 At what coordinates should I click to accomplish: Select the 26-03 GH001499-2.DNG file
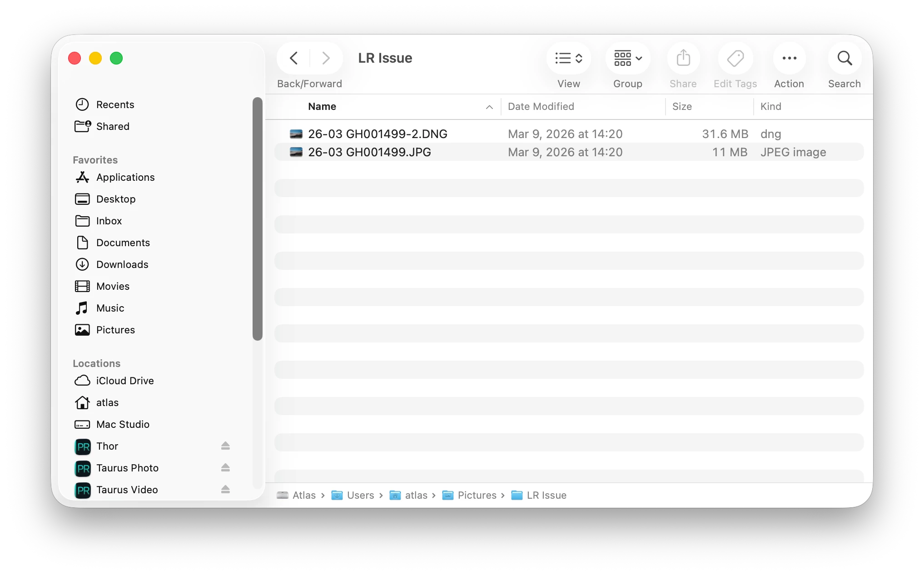click(x=378, y=134)
